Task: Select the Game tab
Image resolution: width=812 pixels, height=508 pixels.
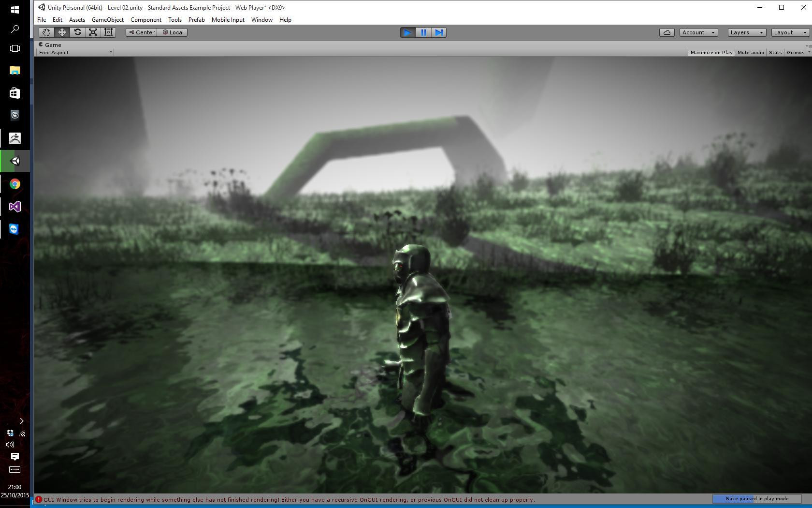Action: click(50, 45)
